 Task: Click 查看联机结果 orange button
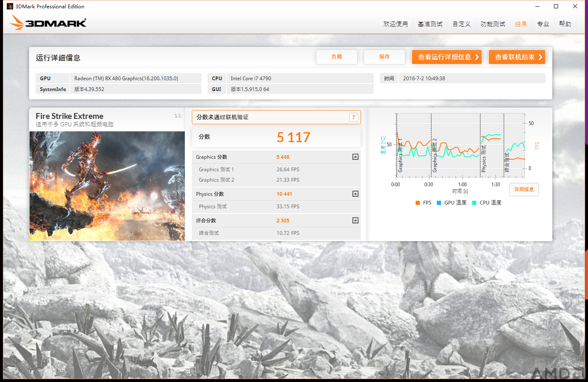(x=517, y=57)
